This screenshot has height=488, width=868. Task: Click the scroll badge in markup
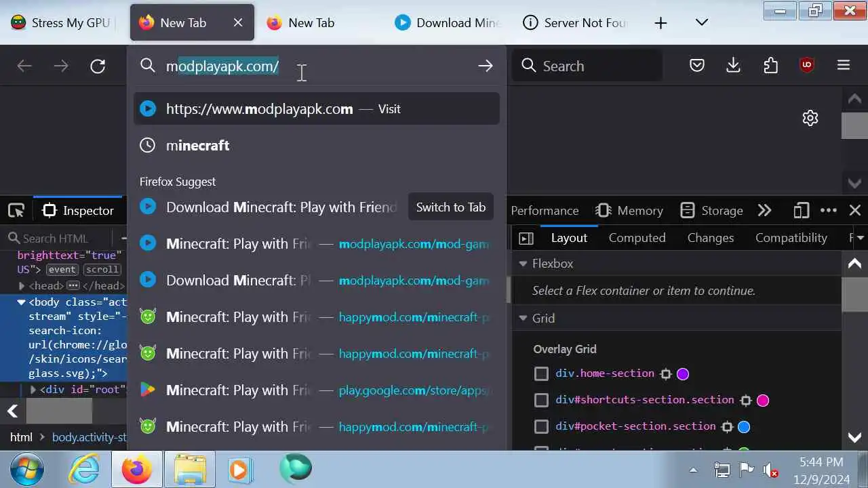click(x=102, y=269)
